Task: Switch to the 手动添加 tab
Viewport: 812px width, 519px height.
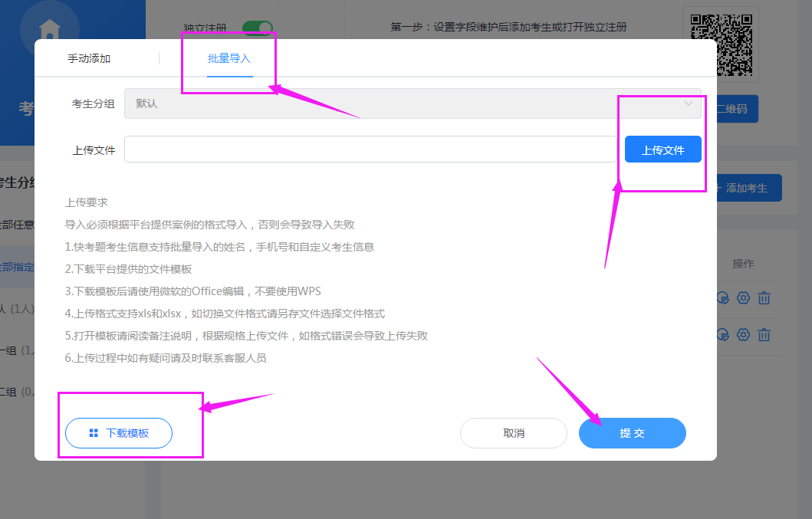Action: pos(89,58)
